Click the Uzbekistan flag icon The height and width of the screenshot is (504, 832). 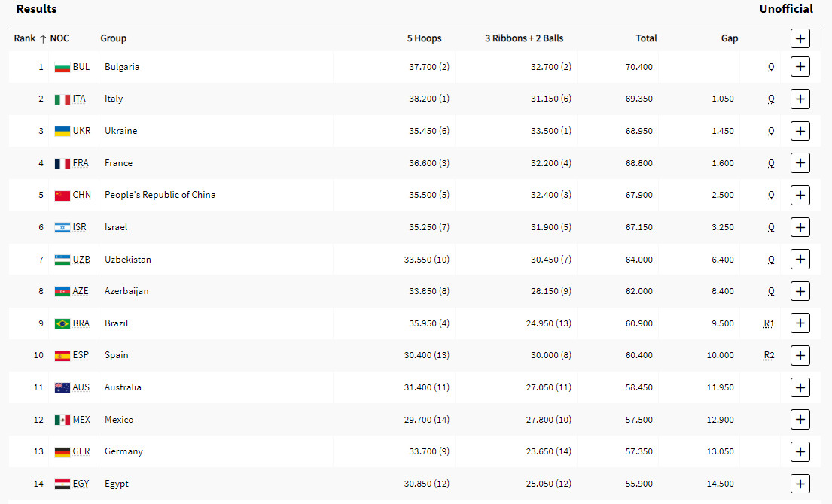coord(62,260)
